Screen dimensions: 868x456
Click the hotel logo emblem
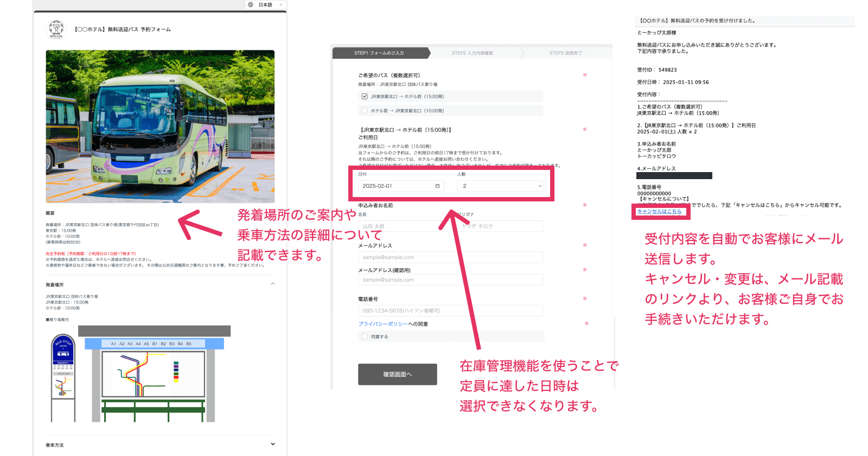point(56,29)
